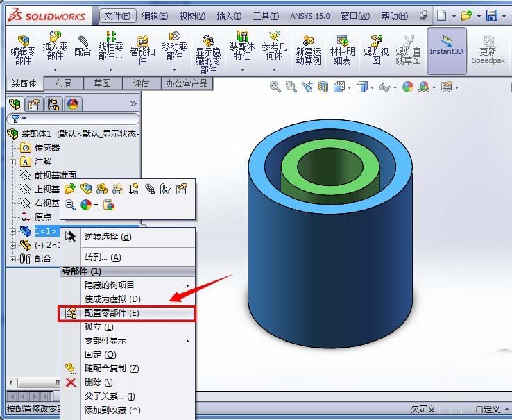This screenshot has width=512, height=420.
Task: Switch to the 评估 (Evaluate) ribbon tab
Action: pos(141,83)
